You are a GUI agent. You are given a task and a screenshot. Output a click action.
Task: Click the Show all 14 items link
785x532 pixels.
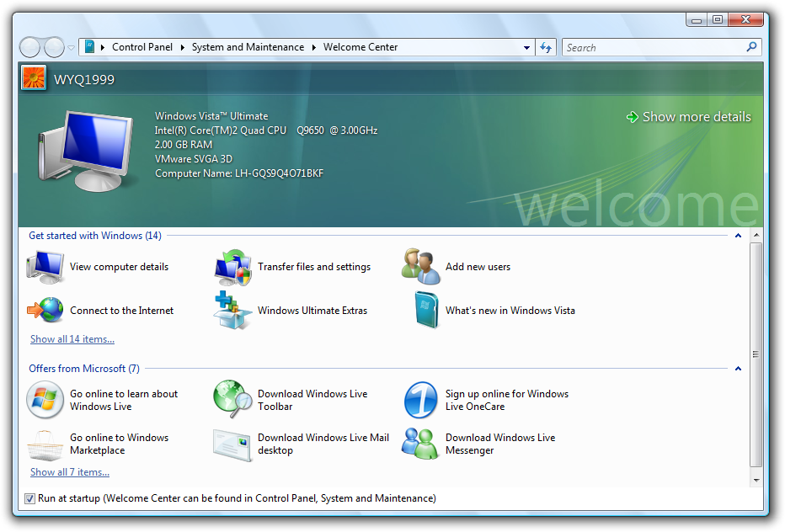click(x=72, y=339)
